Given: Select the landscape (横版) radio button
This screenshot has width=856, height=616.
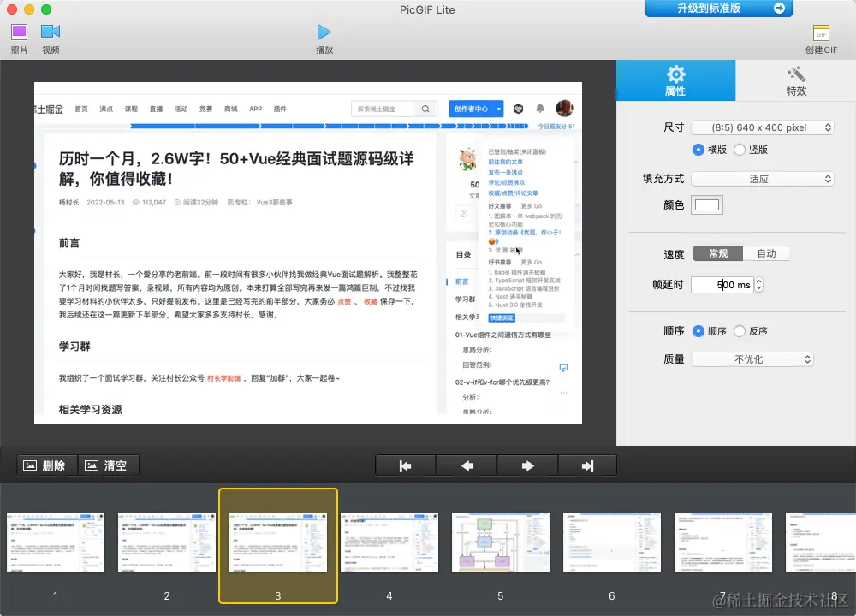Looking at the screenshot, I should 698,150.
